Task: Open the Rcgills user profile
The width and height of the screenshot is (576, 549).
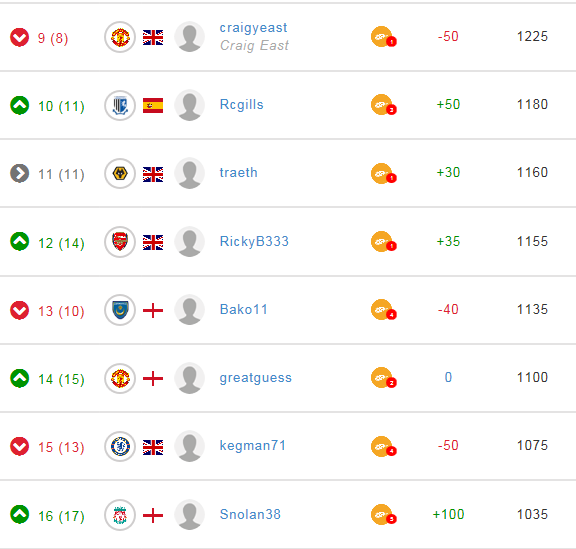Action: (x=241, y=104)
